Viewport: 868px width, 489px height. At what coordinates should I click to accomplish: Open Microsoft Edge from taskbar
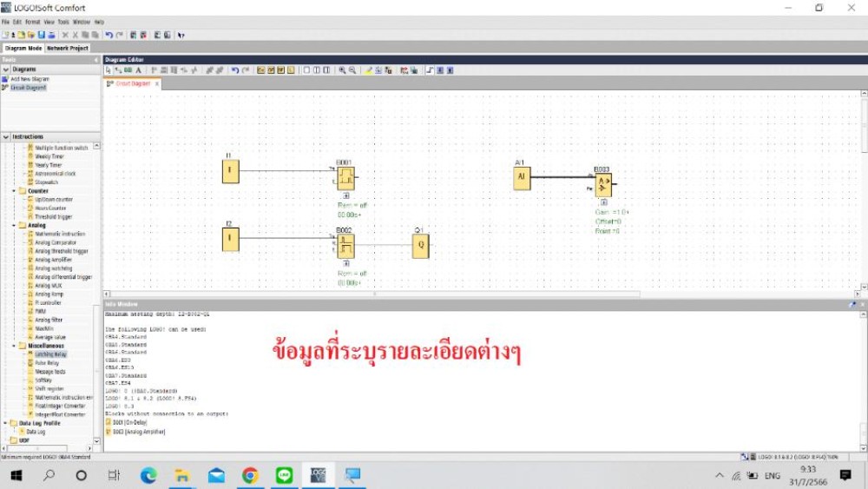148,475
